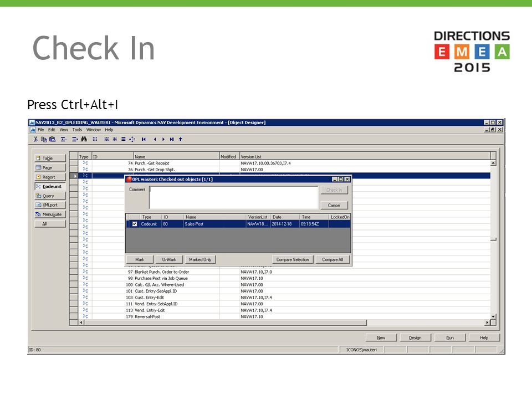532x399 pixels.
Task: Click the Sort toolbar icon
Action: 132,139
